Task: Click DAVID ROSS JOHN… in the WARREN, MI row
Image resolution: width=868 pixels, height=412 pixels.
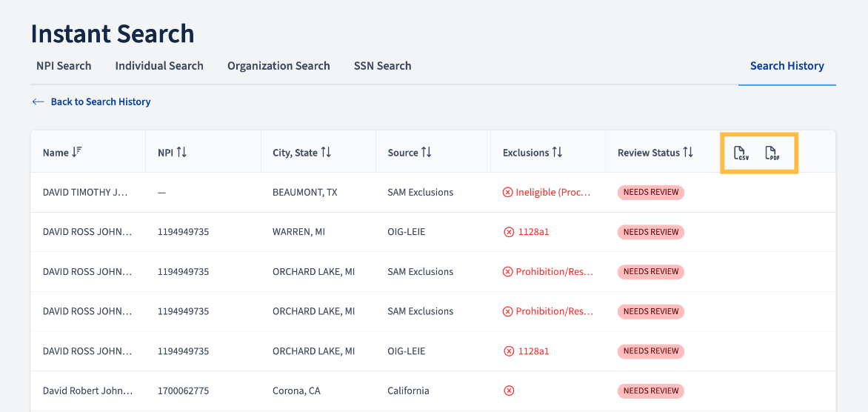Action: pyautogui.click(x=87, y=232)
